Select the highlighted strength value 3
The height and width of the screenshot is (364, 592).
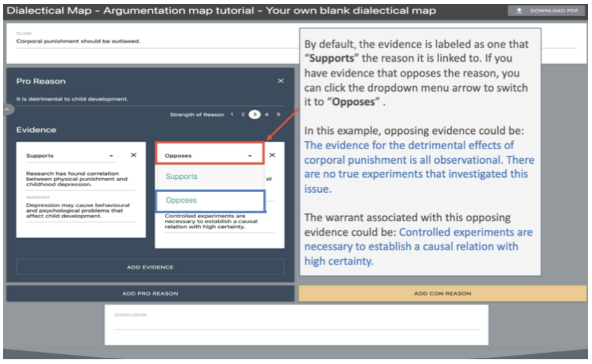pyautogui.click(x=254, y=115)
